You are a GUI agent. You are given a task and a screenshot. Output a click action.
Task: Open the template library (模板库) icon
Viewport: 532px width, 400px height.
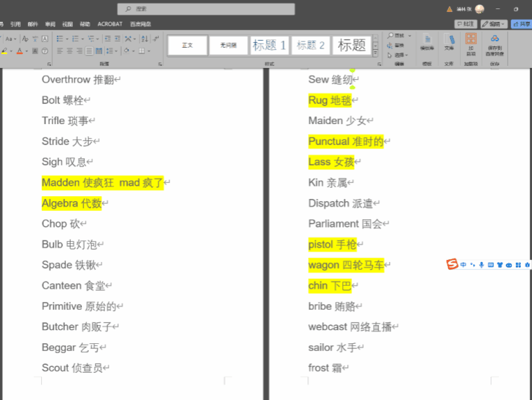(426, 41)
